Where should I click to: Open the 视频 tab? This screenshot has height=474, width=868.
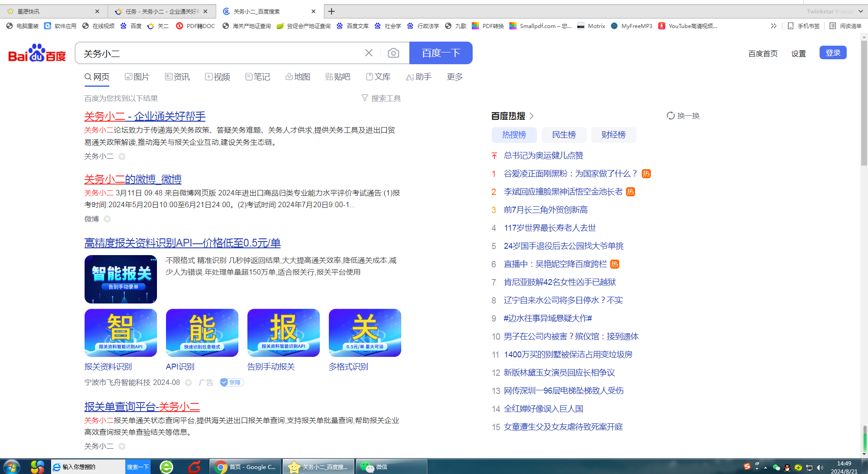218,77
